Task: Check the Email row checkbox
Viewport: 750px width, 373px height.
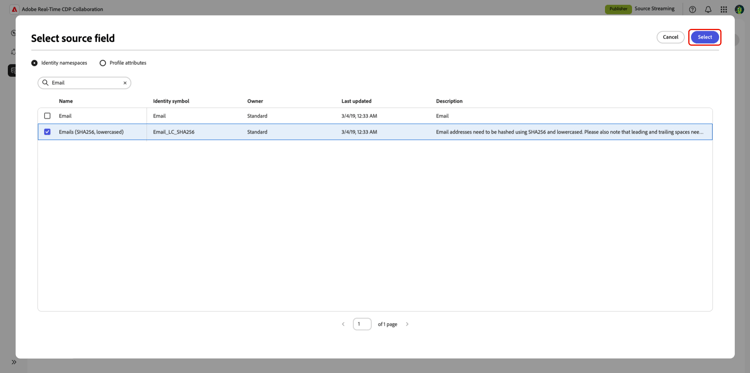Action: (47, 116)
